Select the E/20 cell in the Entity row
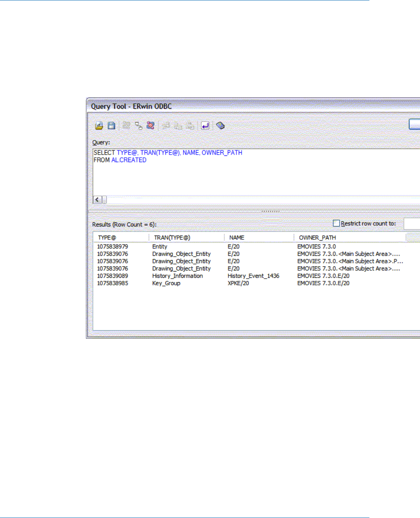Viewport: 420px width, 518px height. [x=233, y=246]
